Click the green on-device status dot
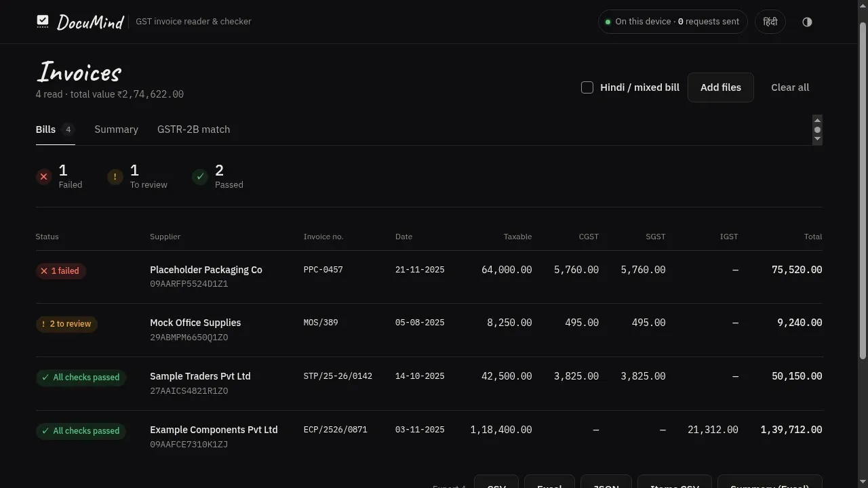This screenshot has width=868, height=488. point(608,22)
